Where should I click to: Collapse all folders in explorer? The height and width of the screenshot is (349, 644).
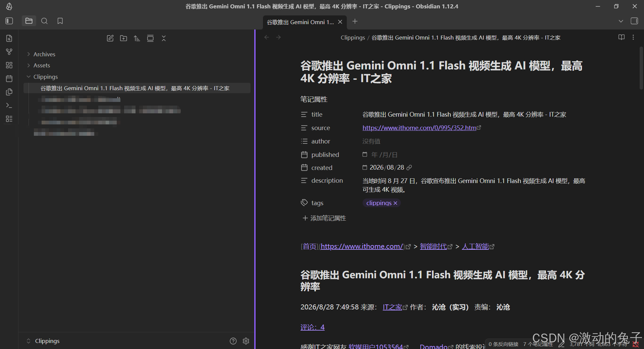click(164, 38)
